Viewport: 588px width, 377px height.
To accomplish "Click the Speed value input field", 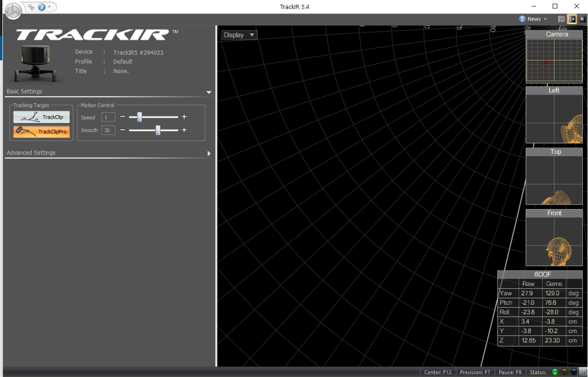I will point(108,117).
